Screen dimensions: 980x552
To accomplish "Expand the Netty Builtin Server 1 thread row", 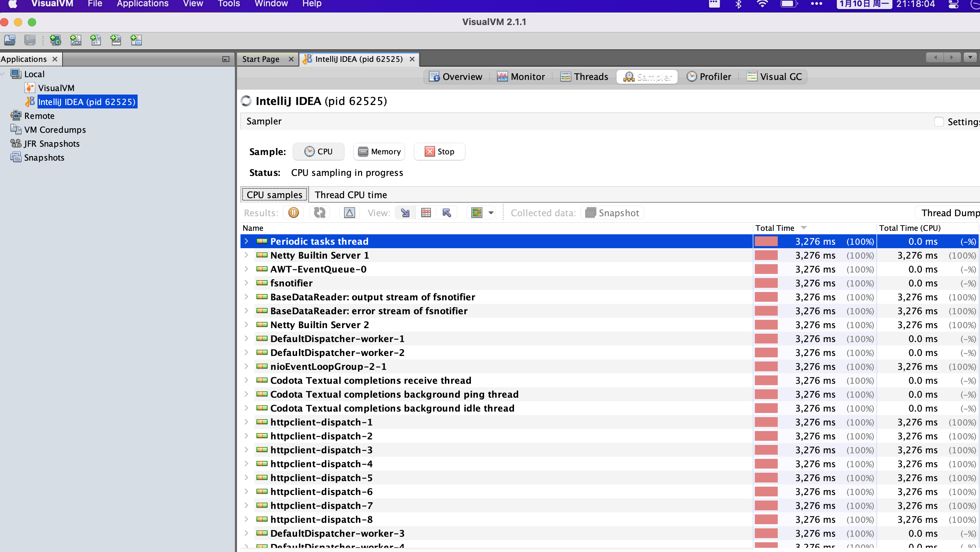I will coord(246,255).
